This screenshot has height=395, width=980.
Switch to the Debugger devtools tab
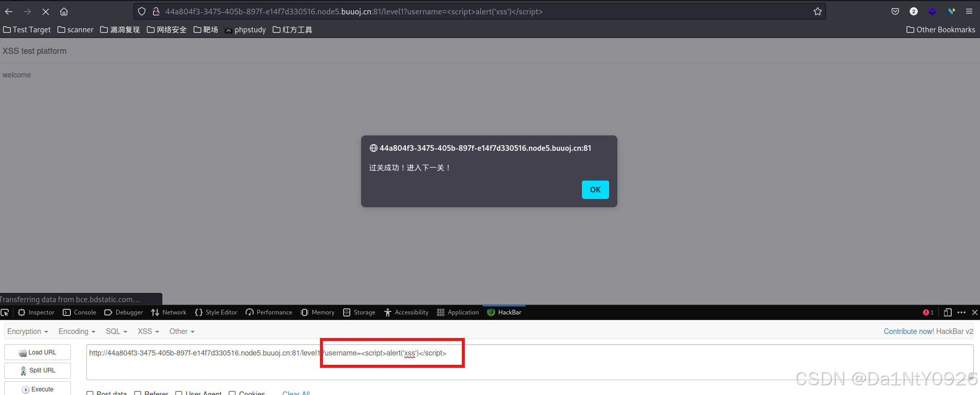pos(124,312)
